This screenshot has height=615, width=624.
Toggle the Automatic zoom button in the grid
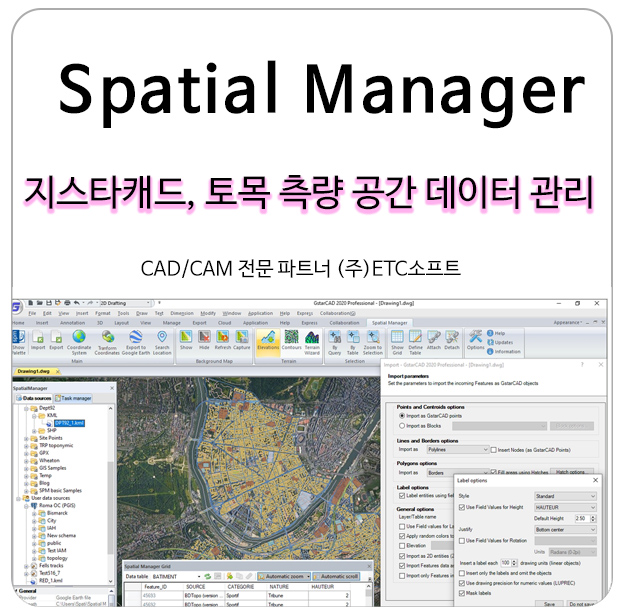click(284, 576)
